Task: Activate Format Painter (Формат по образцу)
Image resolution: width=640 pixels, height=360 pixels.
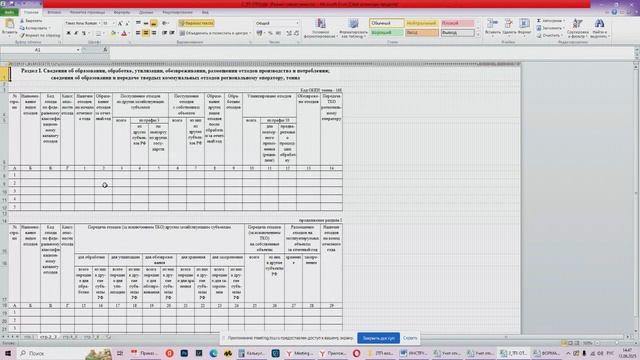Action: 40,36
